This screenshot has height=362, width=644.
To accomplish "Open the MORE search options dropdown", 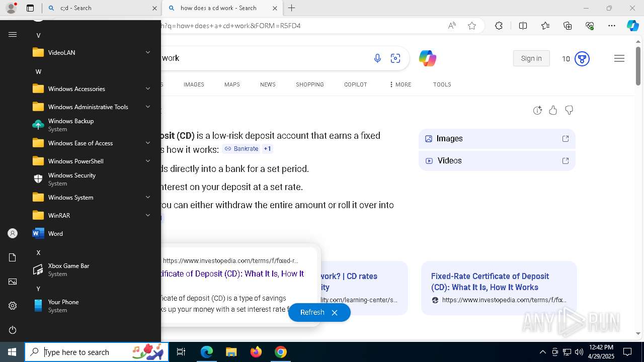I will (400, 84).
